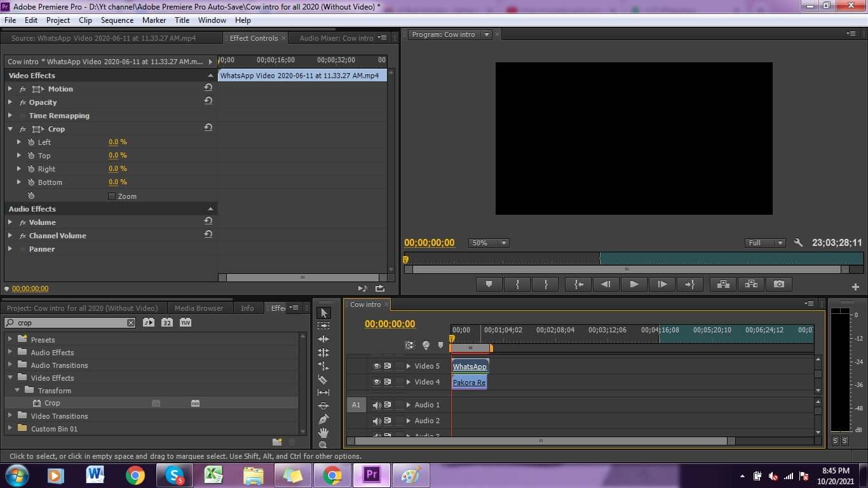
Task: Open the Full playback resolution dropdown
Action: pyautogui.click(x=765, y=243)
